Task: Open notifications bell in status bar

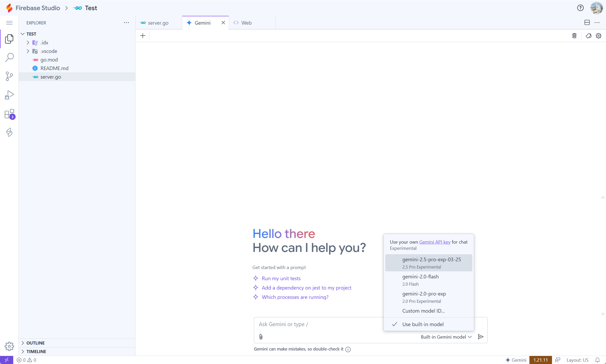Action: pyautogui.click(x=597, y=360)
